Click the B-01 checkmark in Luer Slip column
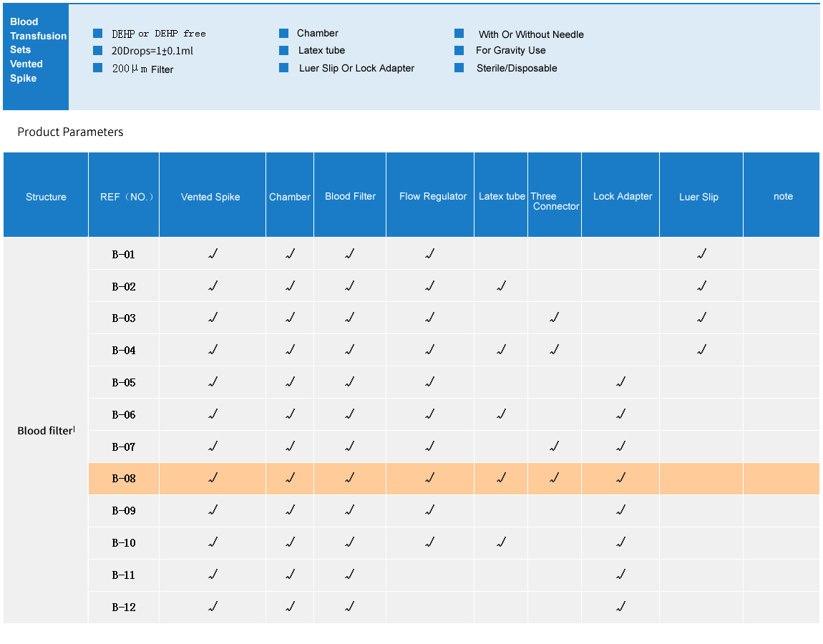 pos(701,254)
